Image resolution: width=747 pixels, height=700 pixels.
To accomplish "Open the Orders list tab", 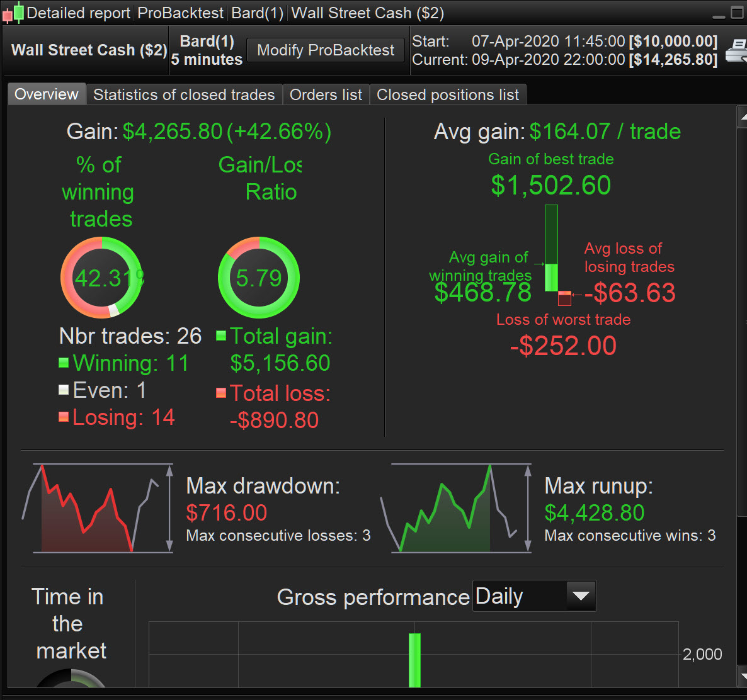I will (x=326, y=95).
